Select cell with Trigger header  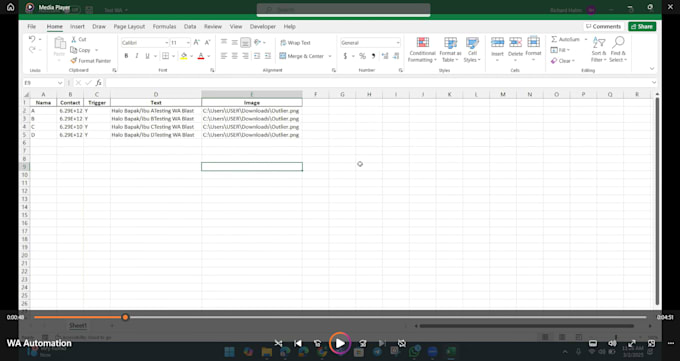coord(97,102)
